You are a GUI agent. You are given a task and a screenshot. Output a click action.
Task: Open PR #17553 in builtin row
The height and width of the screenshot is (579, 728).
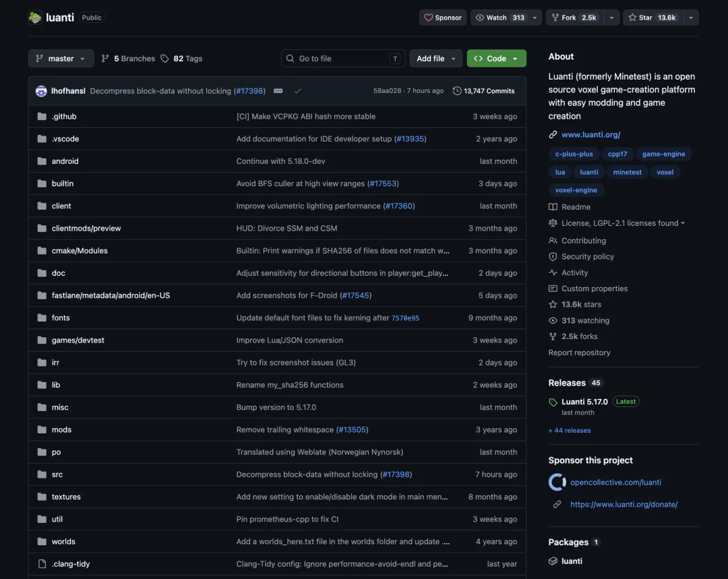(383, 183)
